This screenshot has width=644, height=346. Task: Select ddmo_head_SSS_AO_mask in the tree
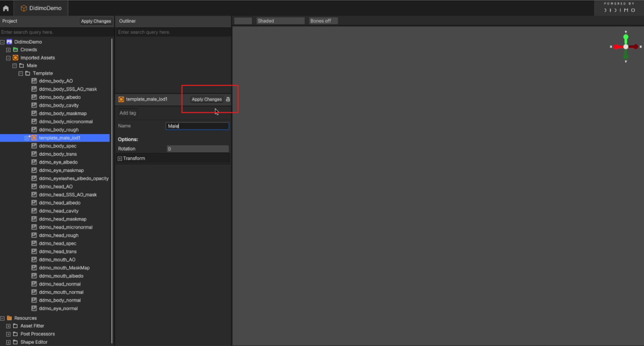68,195
